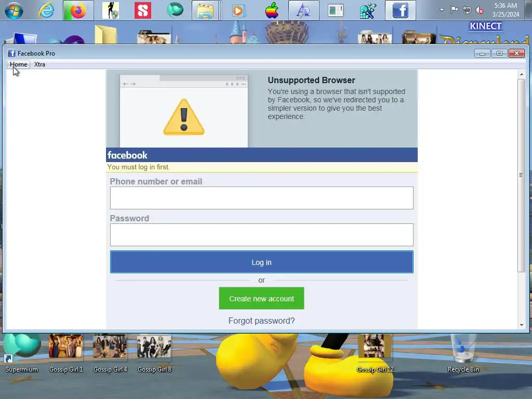Open the checkered wand taskbar icon
Screen dimensions: 532x399
click(368, 10)
